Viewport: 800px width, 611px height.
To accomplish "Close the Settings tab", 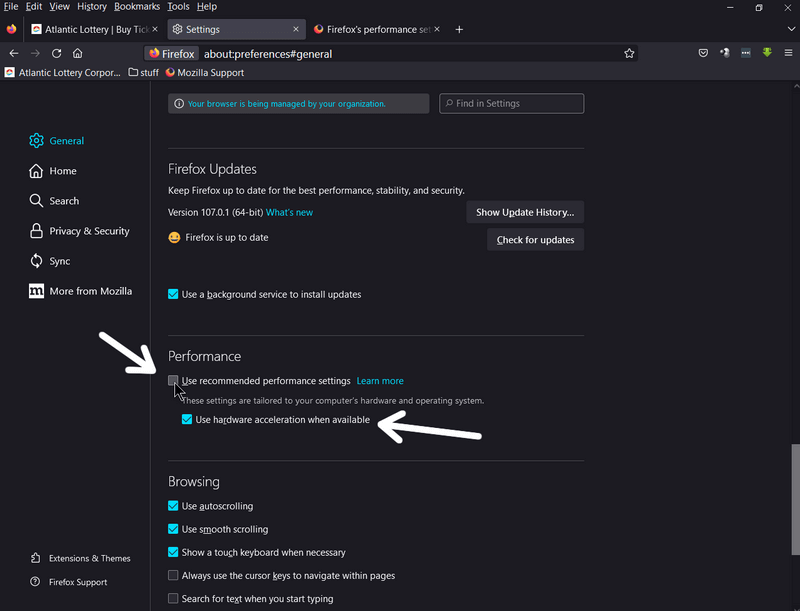I will click(296, 29).
